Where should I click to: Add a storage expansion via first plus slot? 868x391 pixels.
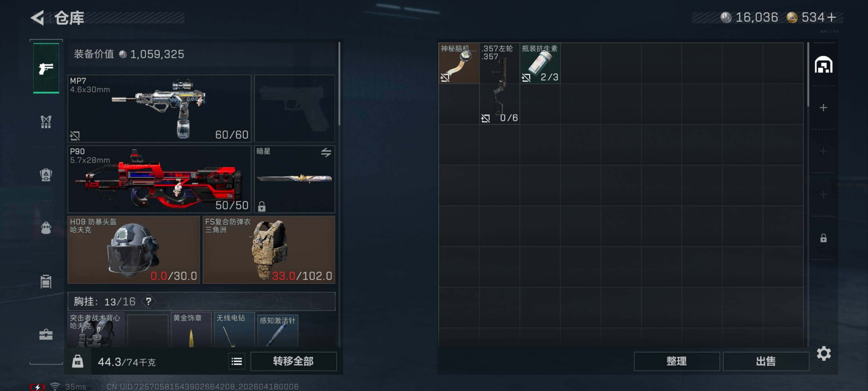click(823, 108)
